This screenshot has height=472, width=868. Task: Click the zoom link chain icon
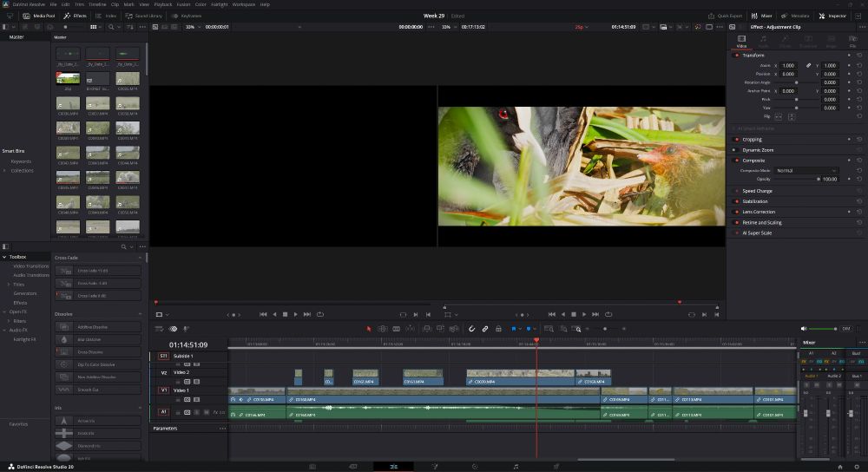pyautogui.click(x=808, y=65)
